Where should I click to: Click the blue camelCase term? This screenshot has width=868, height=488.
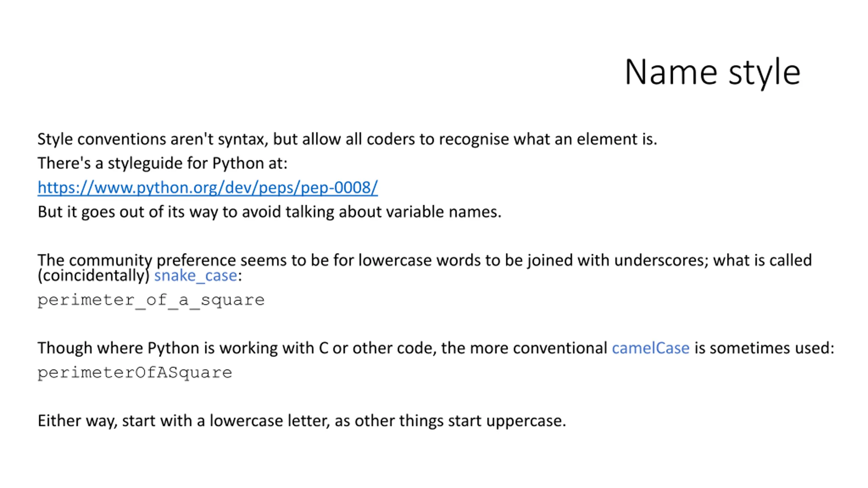[x=651, y=348]
